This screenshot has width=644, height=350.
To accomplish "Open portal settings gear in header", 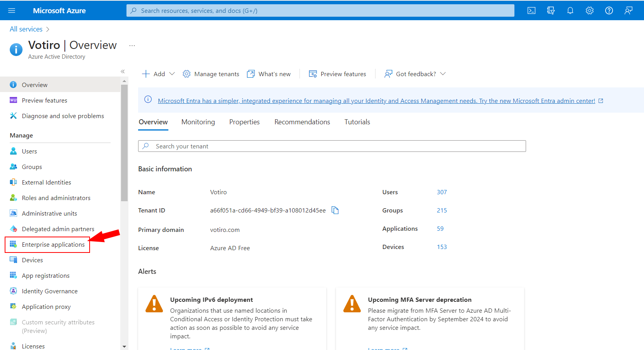I will pos(590,10).
